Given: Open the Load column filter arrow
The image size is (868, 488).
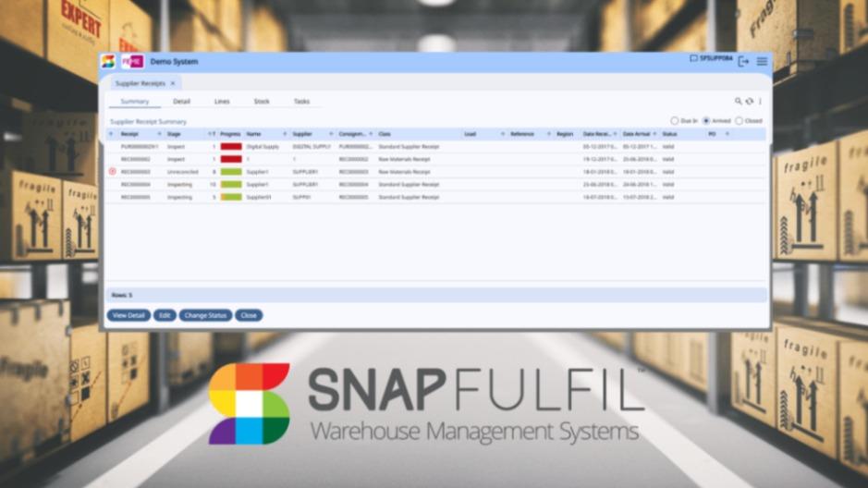Looking at the screenshot, I should pos(503,134).
